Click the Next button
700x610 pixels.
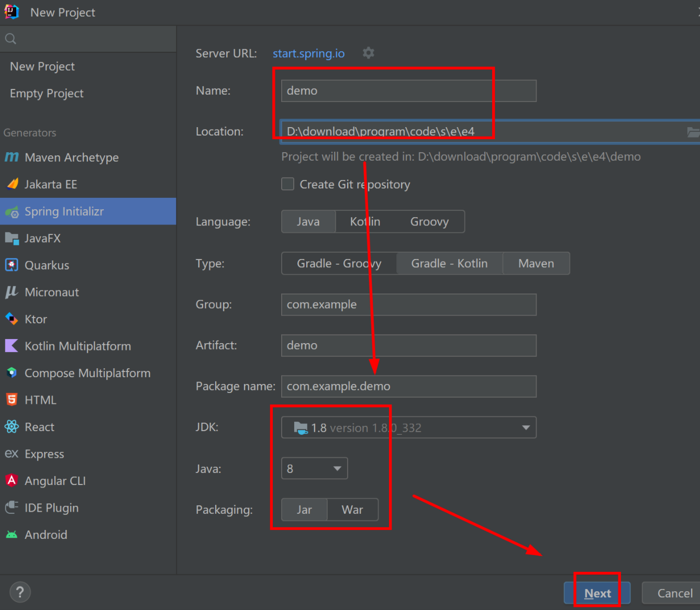tap(597, 593)
